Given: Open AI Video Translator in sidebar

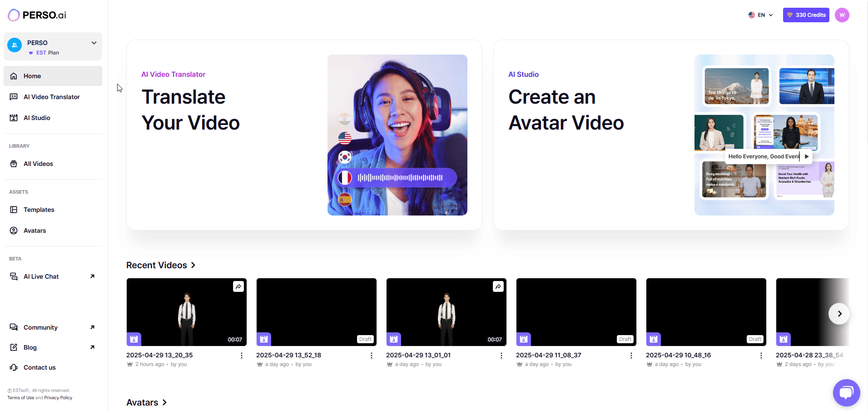Looking at the screenshot, I should coord(53,97).
